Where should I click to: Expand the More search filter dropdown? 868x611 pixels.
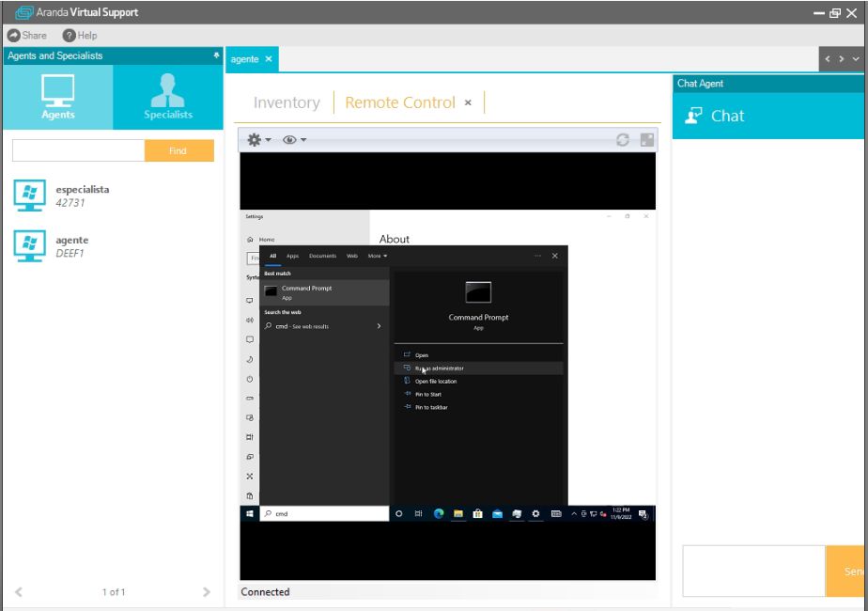(x=378, y=256)
